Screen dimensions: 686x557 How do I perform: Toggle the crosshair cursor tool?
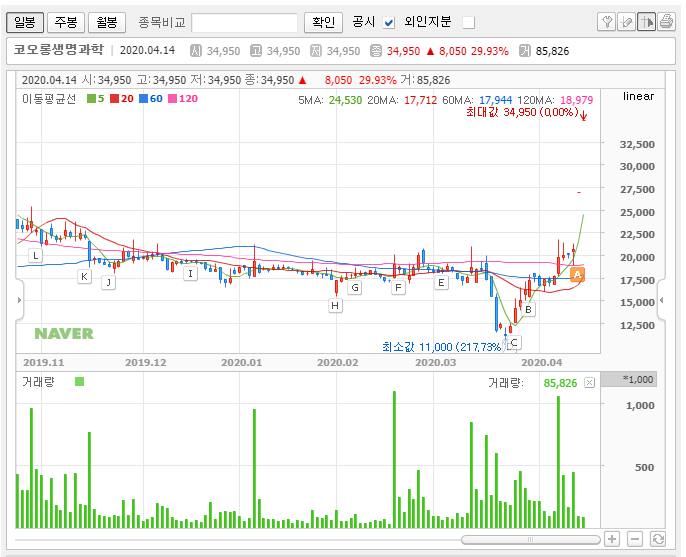click(647, 21)
